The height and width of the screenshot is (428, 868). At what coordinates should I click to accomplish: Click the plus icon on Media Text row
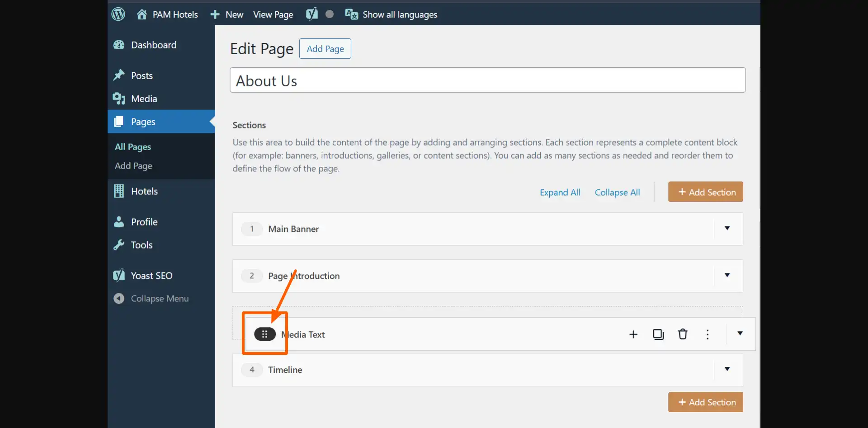[x=633, y=334]
